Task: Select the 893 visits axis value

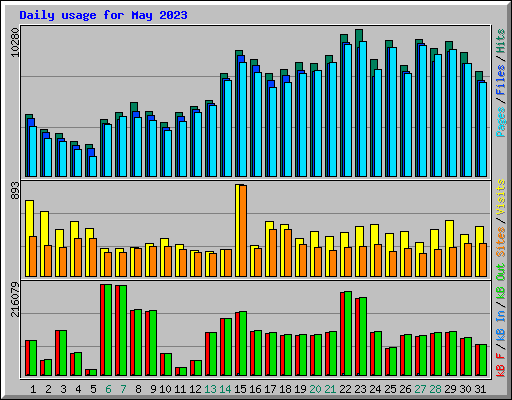Action: pos(15,191)
